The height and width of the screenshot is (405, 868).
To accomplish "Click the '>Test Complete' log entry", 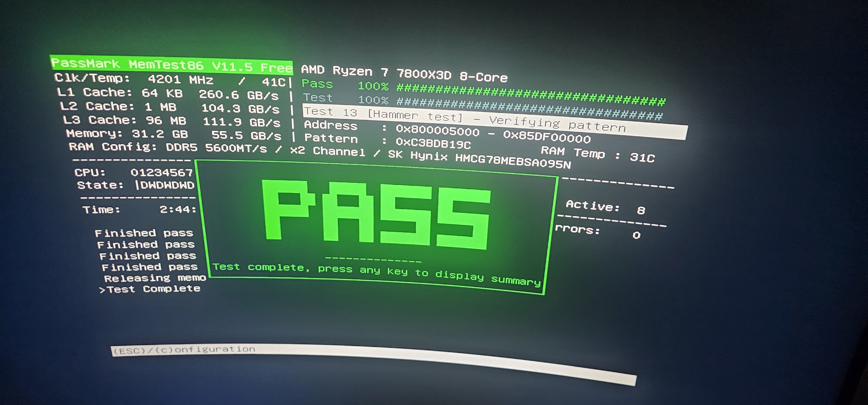I will point(150,289).
